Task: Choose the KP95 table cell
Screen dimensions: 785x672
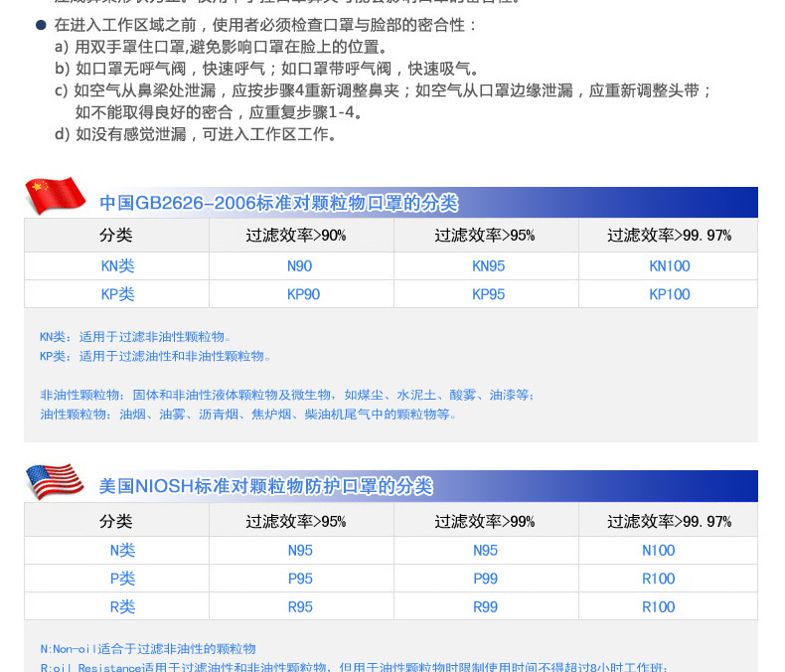Action: [488, 294]
